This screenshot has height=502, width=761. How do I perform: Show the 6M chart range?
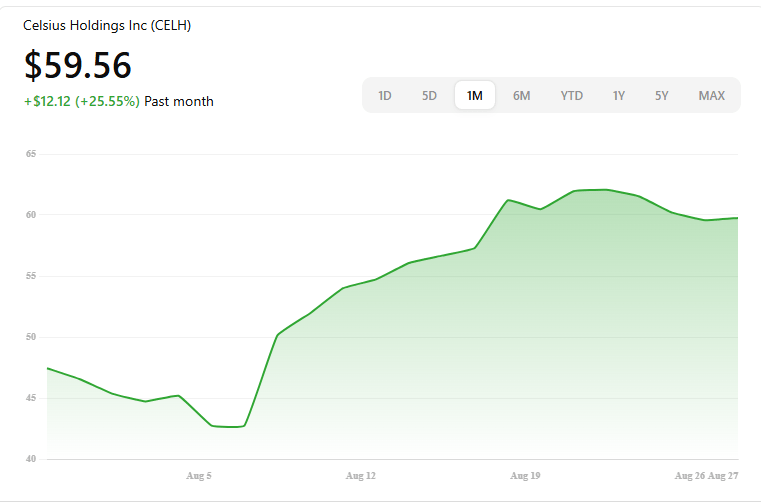[522, 96]
